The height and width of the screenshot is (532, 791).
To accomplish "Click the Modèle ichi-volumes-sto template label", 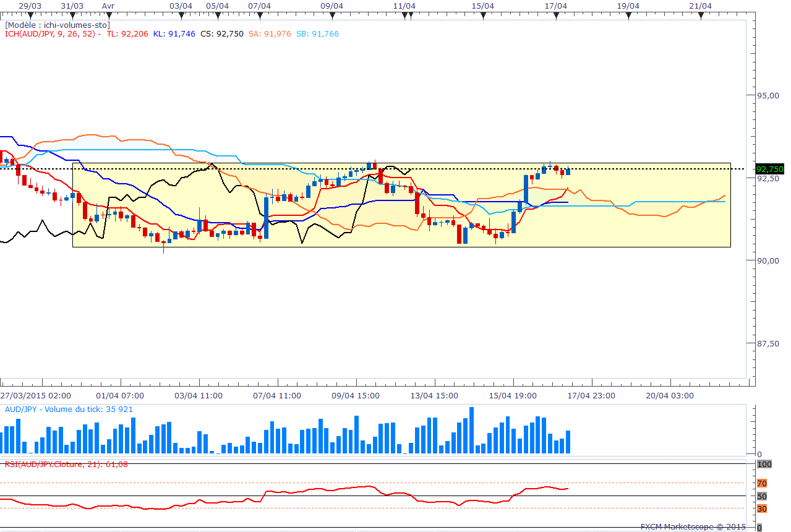I will coord(57,25).
